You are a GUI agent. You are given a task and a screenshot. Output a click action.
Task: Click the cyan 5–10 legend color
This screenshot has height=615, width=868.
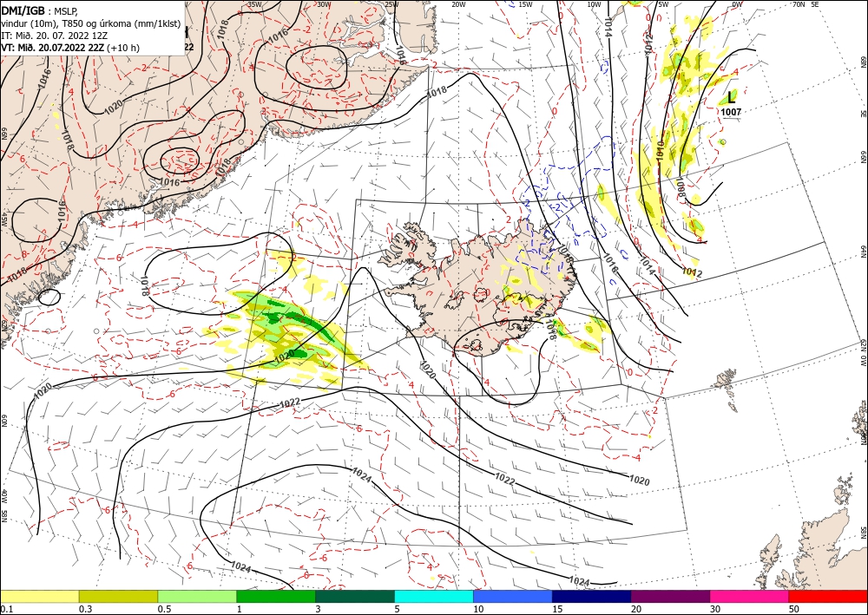434,596
